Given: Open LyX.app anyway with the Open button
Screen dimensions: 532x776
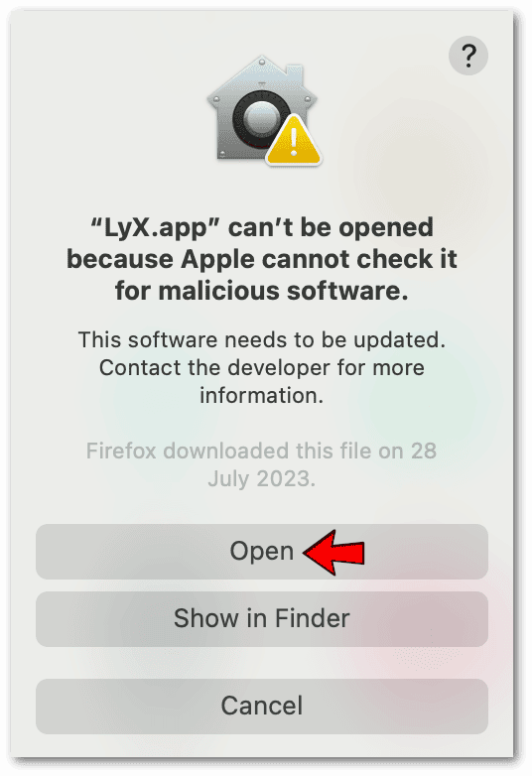Looking at the screenshot, I should (x=262, y=552).
